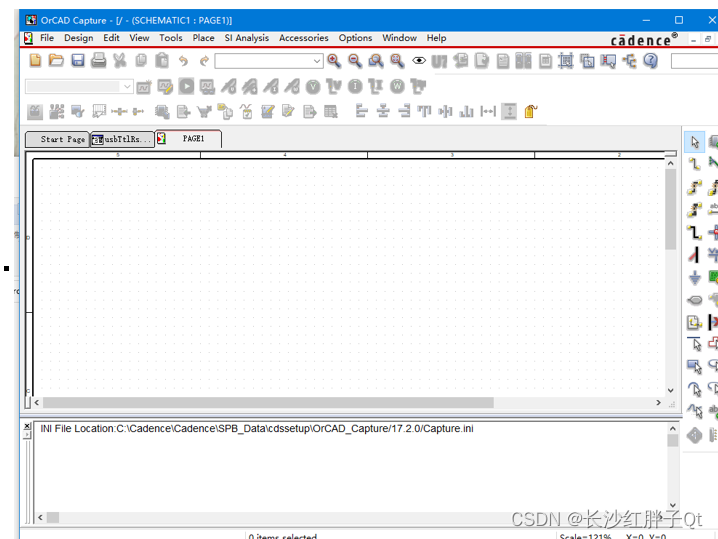Open the Options menu
Image resolution: width=718 pixels, height=539 pixels.
click(x=355, y=38)
